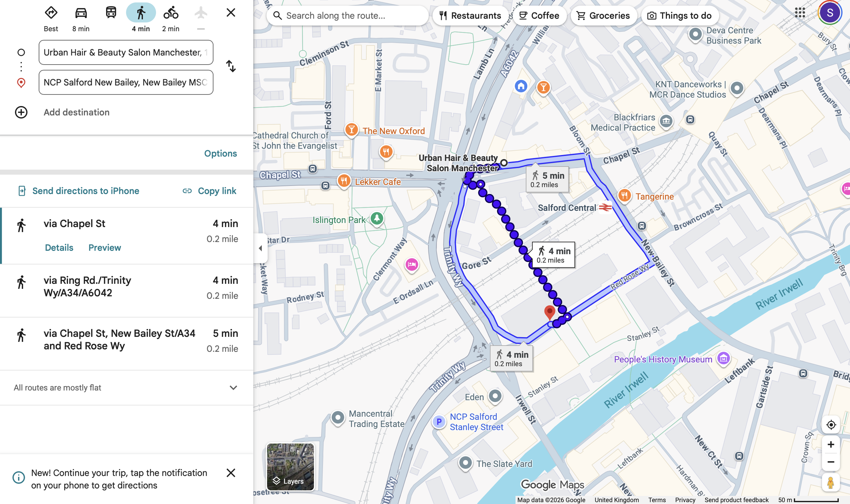Click the Street View pegman

[x=831, y=483]
